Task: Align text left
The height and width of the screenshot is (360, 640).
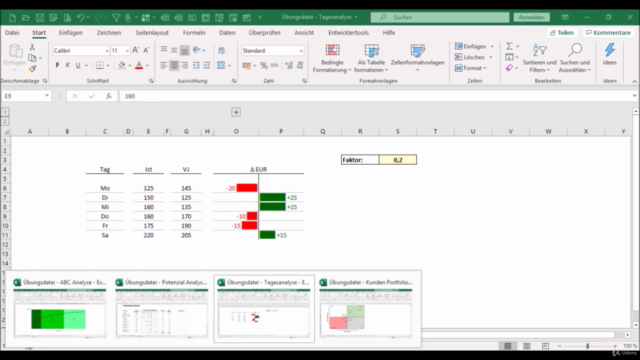Action: click(x=164, y=65)
